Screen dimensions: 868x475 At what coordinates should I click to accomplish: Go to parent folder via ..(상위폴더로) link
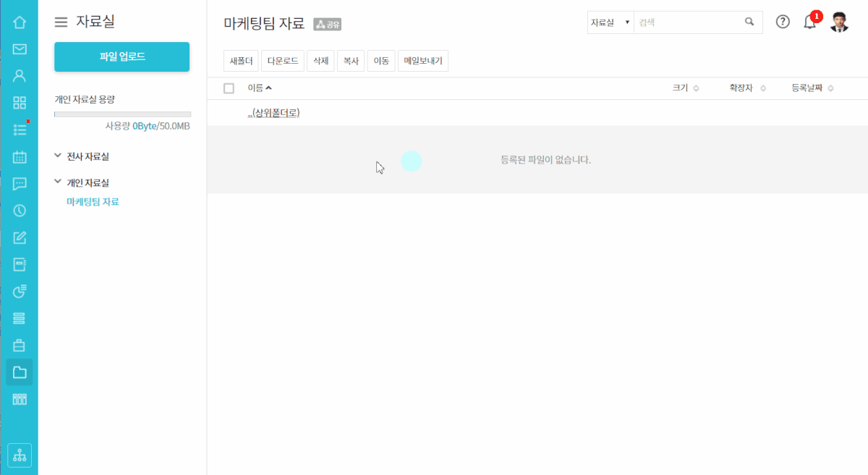[273, 113]
